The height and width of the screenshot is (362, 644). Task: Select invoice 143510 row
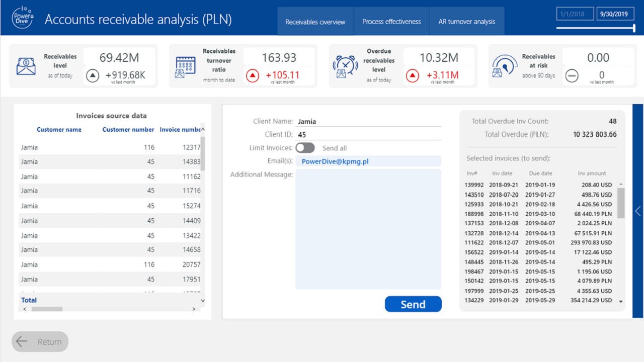[x=538, y=195]
